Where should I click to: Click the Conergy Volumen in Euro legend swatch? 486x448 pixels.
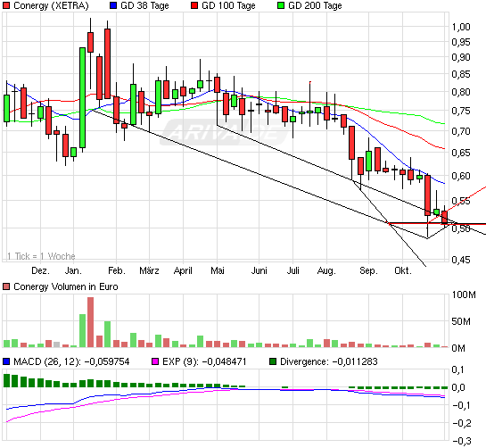pyautogui.click(x=6, y=286)
